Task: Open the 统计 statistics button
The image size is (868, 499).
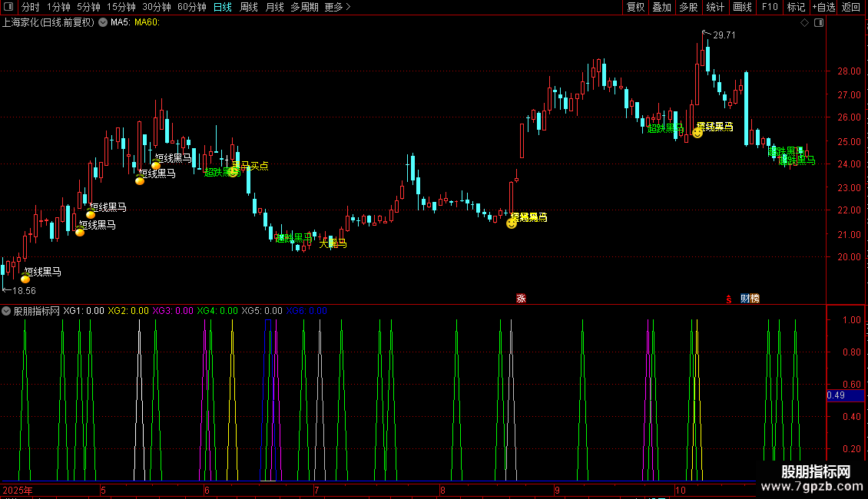Action: click(x=715, y=7)
